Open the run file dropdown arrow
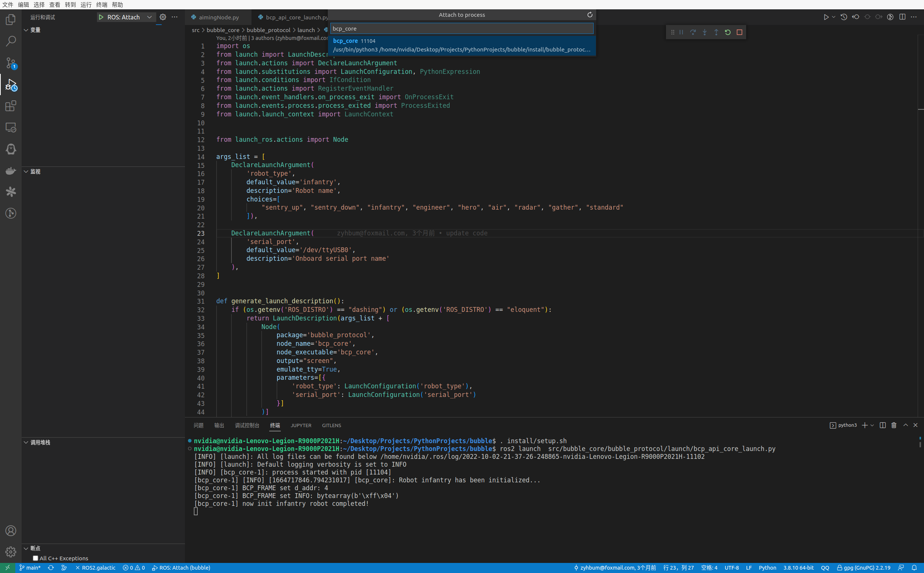 click(833, 17)
